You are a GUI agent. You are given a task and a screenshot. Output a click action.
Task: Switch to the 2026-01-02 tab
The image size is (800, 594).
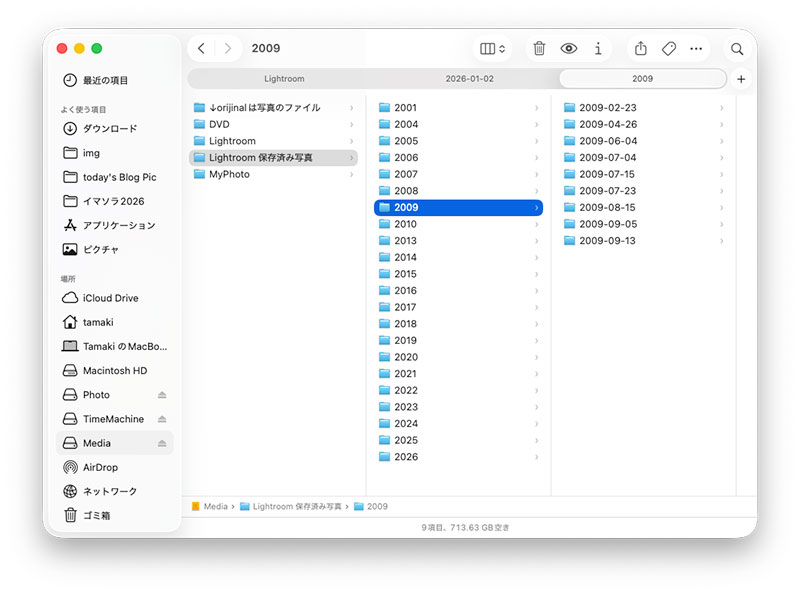point(469,79)
